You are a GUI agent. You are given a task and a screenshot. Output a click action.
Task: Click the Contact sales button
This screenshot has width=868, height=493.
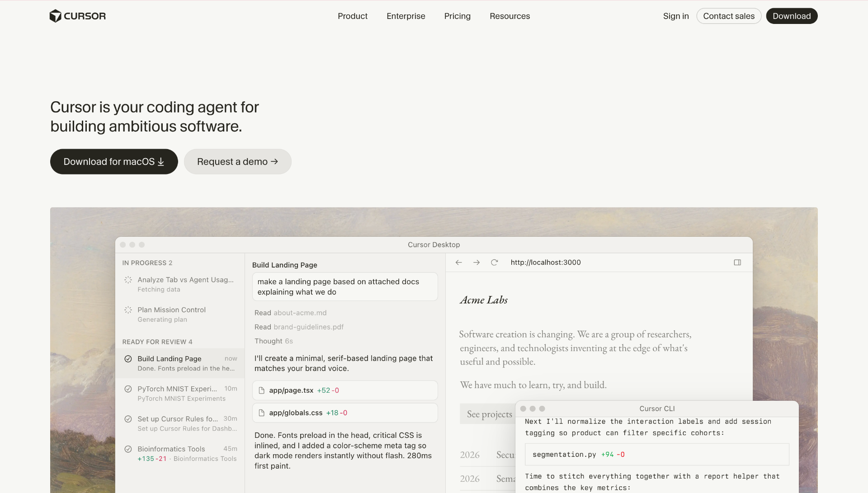(x=729, y=16)
